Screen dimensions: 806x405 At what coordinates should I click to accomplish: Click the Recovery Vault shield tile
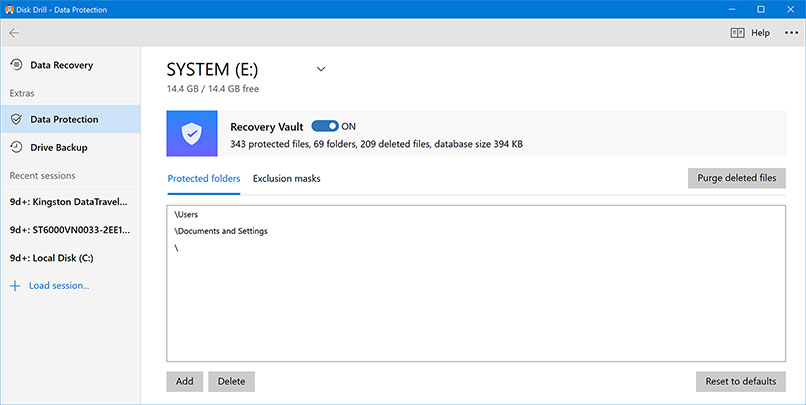pos(192,134)
